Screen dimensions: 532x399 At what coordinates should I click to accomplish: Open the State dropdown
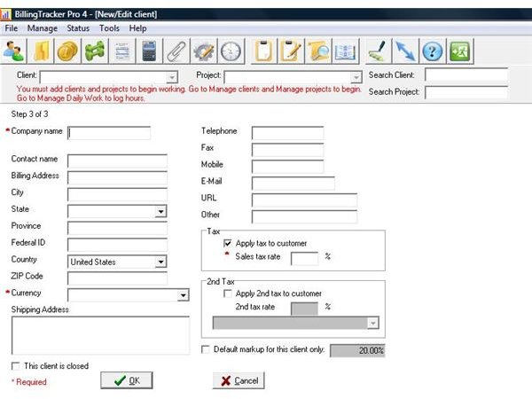point(160,211)
